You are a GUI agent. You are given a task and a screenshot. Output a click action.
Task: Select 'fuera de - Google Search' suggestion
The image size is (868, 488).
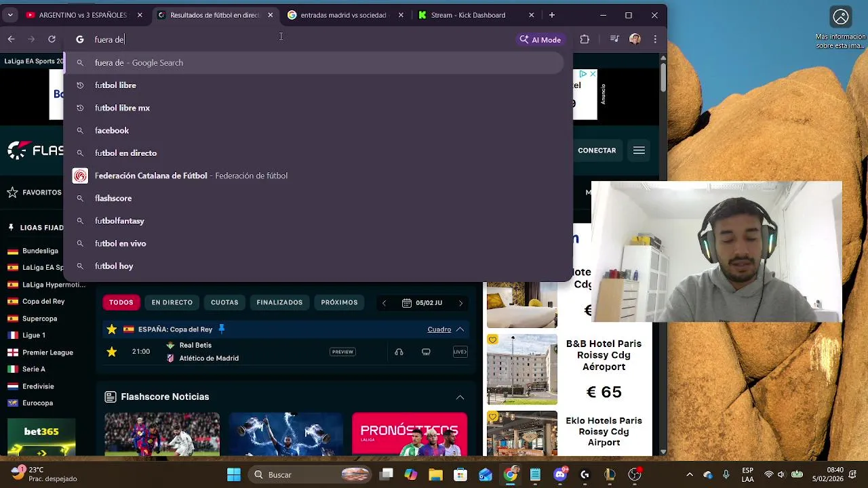(313, 62)
